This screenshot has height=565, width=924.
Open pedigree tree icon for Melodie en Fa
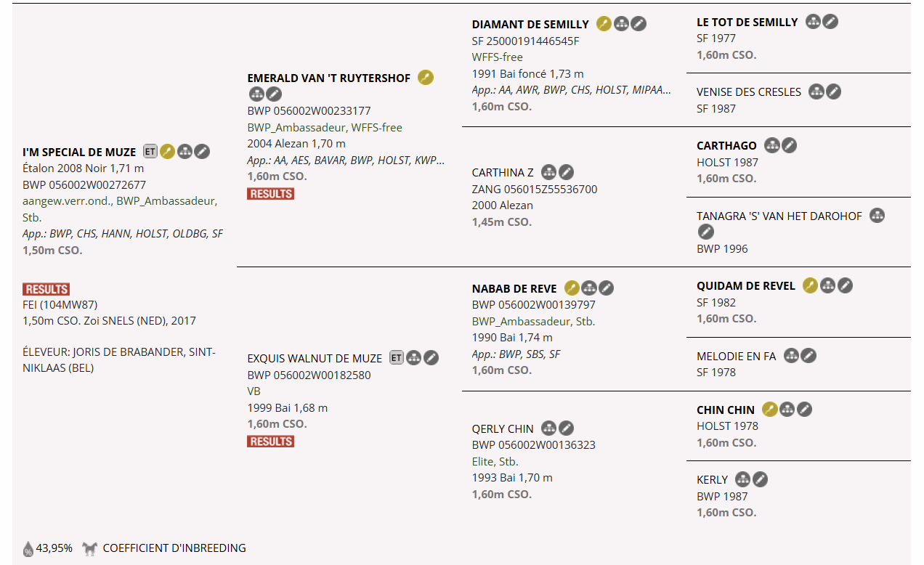[791, 356]
